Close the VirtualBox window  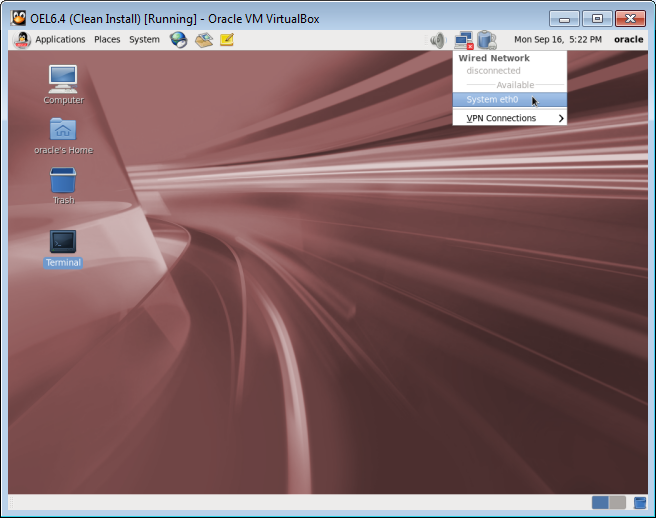tap(630, 19)
